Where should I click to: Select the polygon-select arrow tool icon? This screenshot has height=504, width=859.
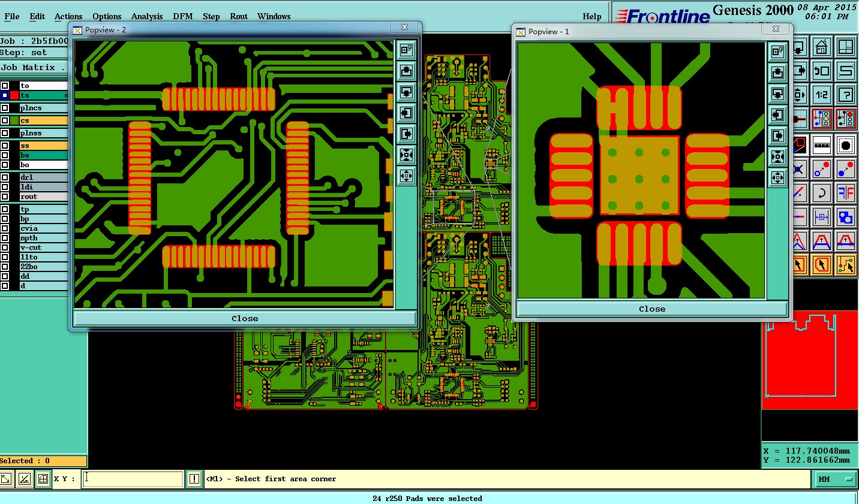click(x=821, y=264)
